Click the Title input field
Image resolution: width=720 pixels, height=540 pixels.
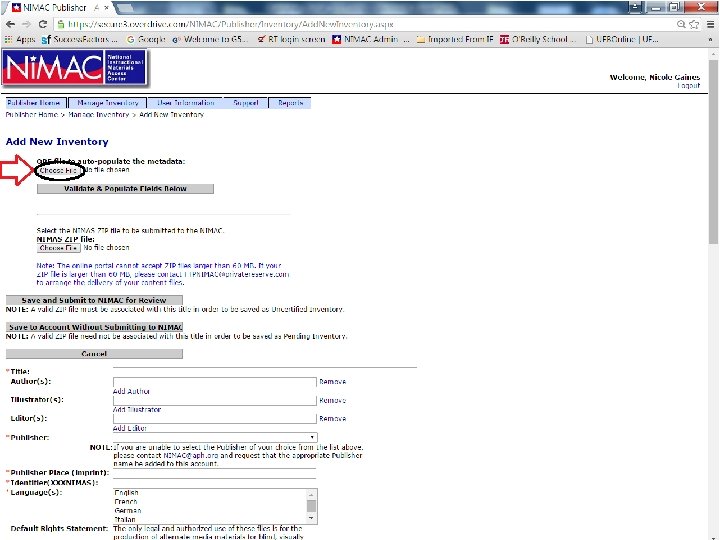(x=265, y=372)
